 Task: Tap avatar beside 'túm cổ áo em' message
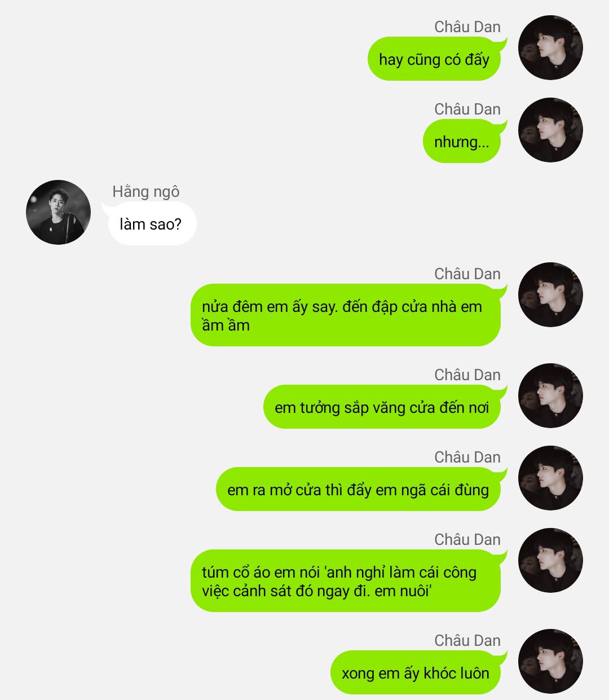pyautogui.click(x=550, y=560)
